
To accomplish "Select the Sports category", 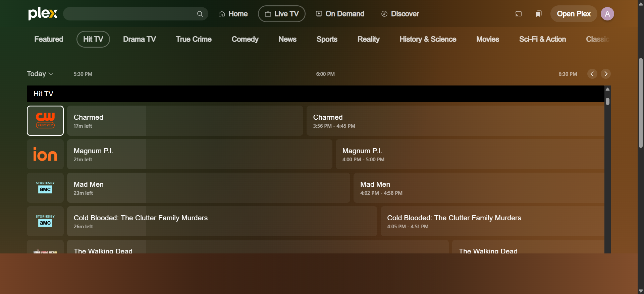I will [327, 39].
